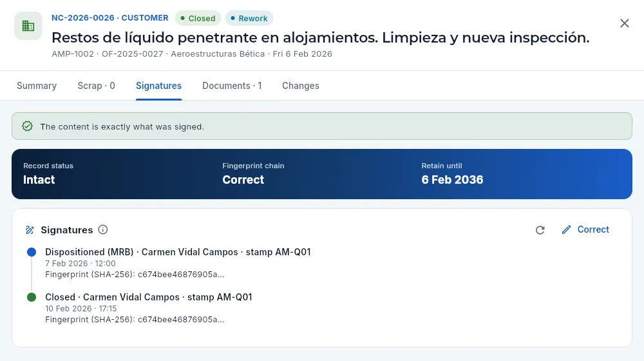Click the Fingerprint chain 'Correct' value
Screen dimensions: 644x361
pyautogui.click(x=243, y=180)
